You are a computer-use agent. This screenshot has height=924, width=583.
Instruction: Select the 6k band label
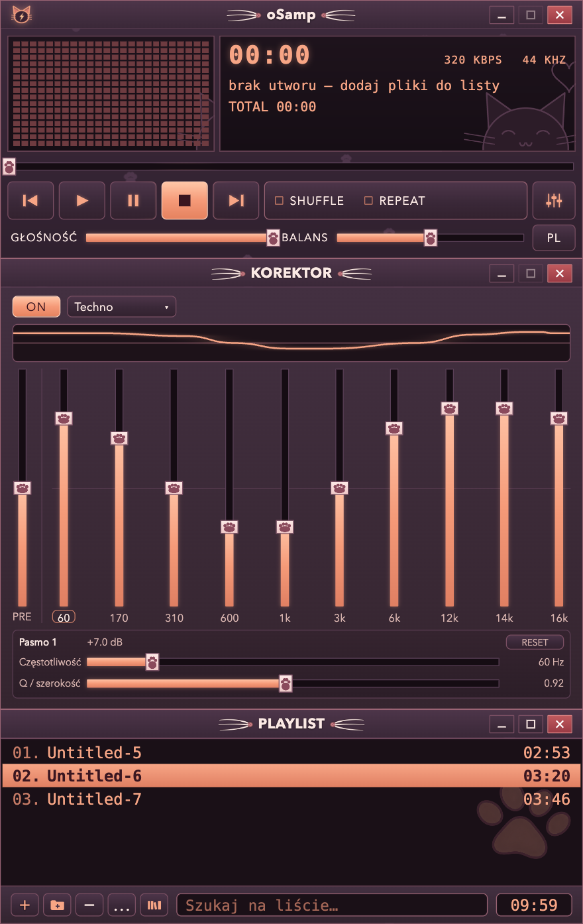[394, 618]
